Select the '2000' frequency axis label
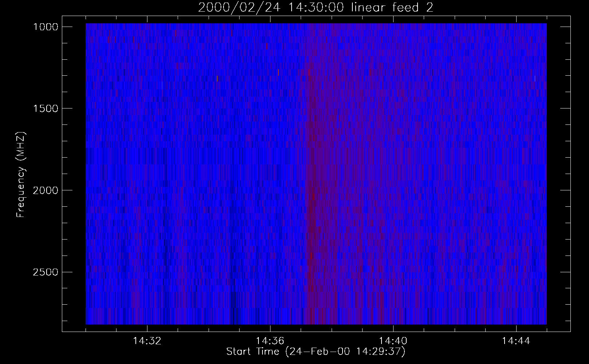Image resolution: width=589 pixels, height=364 pixels. coord(46,190)
